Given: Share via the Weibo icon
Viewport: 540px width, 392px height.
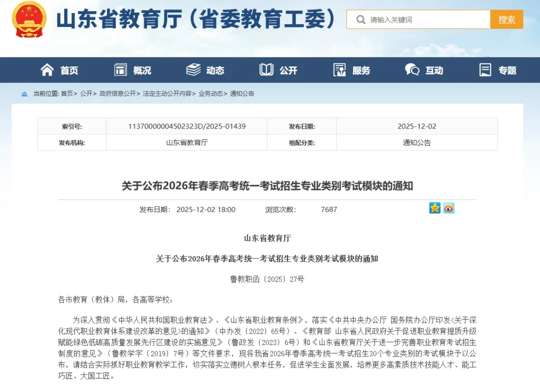Looking at the screenshot, I should pos(448,208).
